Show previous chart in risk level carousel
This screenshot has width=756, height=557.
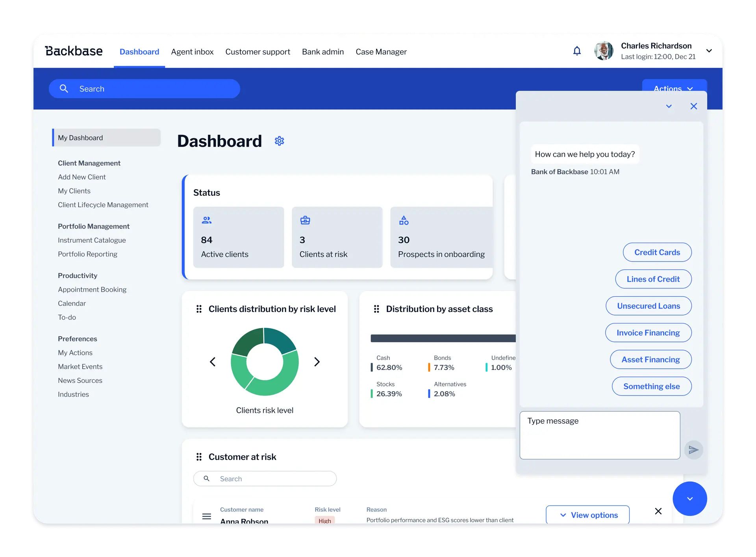coord(213,362)
